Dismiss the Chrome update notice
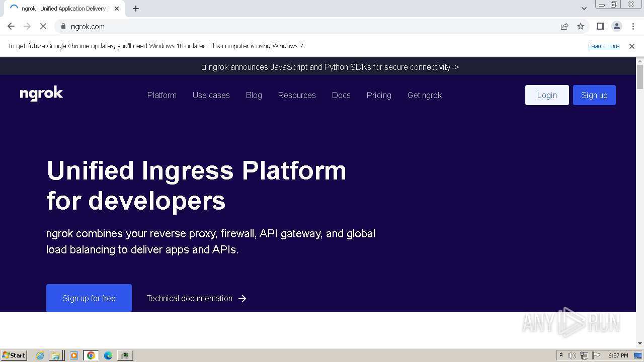 (632, 46)
